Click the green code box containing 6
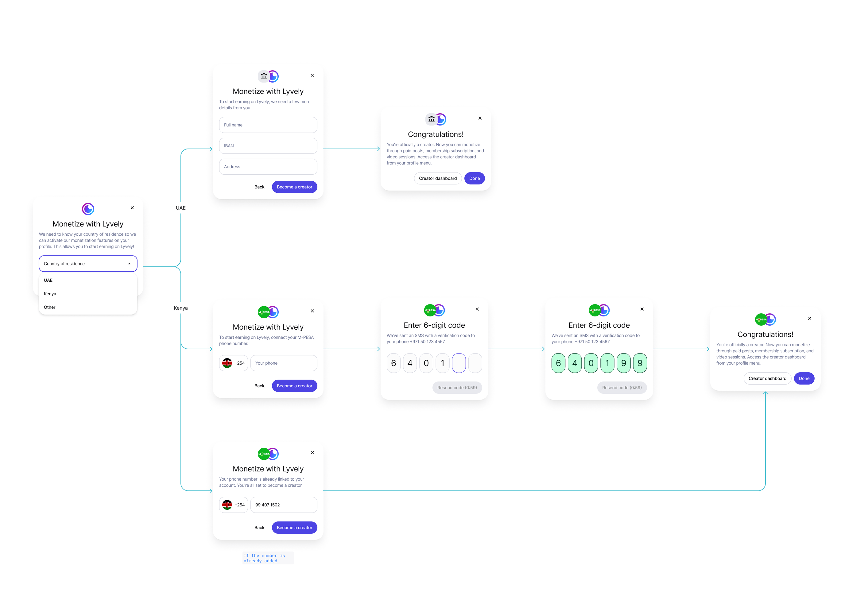Viewport: 868px width, 604px height. 558,363
